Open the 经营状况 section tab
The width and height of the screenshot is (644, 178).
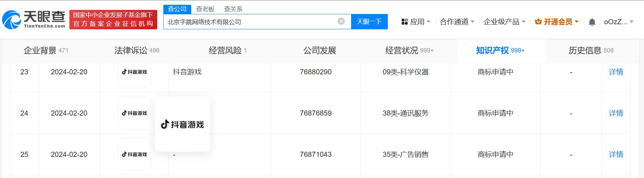(409, 50)
